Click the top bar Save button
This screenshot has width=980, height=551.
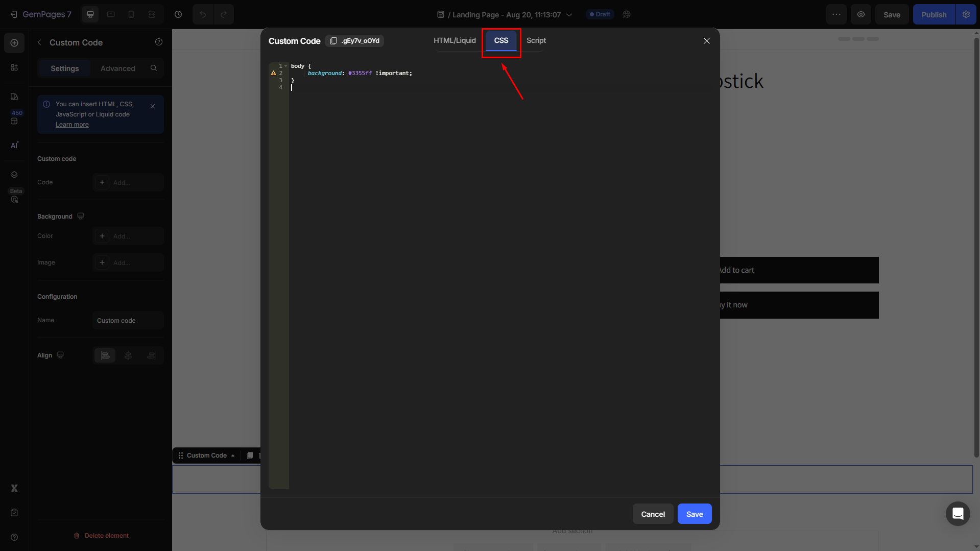pyautogui.click(x=892, y=14)
